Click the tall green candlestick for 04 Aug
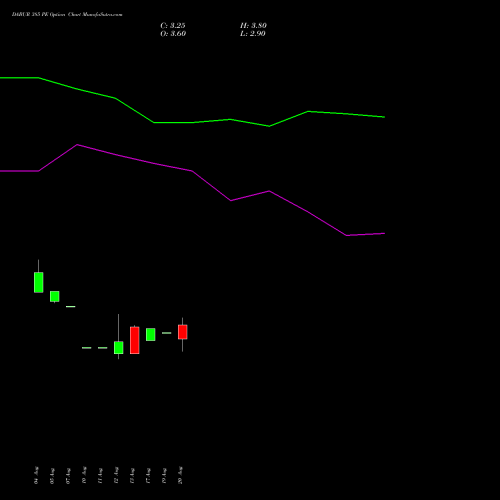This screenshot has width=500, height=500. [x=39, y=282]
